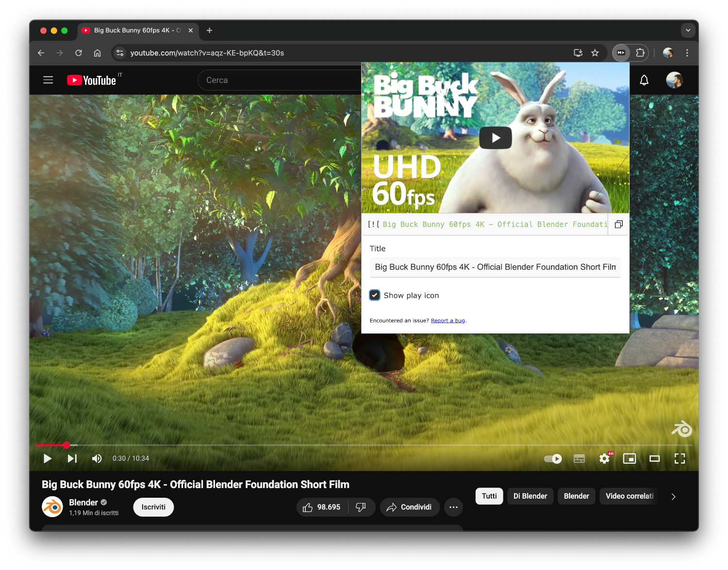Screen dimensions: 728x570
Task: Uncheck the Show play icon checkbox
Action: coord(375,295)
